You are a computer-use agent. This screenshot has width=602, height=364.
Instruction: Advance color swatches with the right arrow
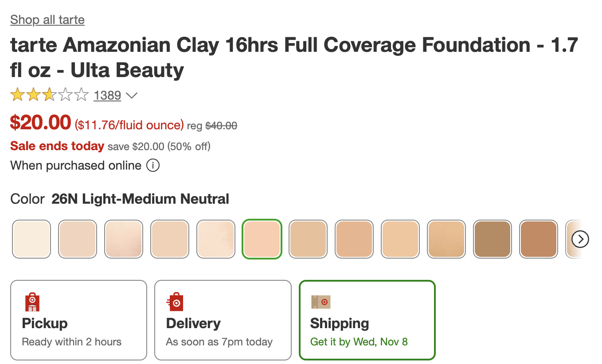580,239
